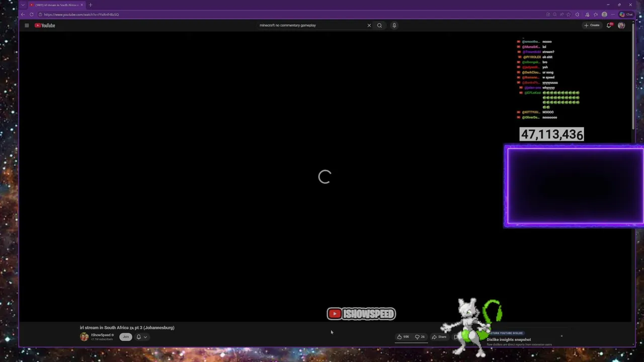This screenshot has width=644, height=362.
Task: Open the YouTube hamburger guide menu
Action: coord(27,25)
